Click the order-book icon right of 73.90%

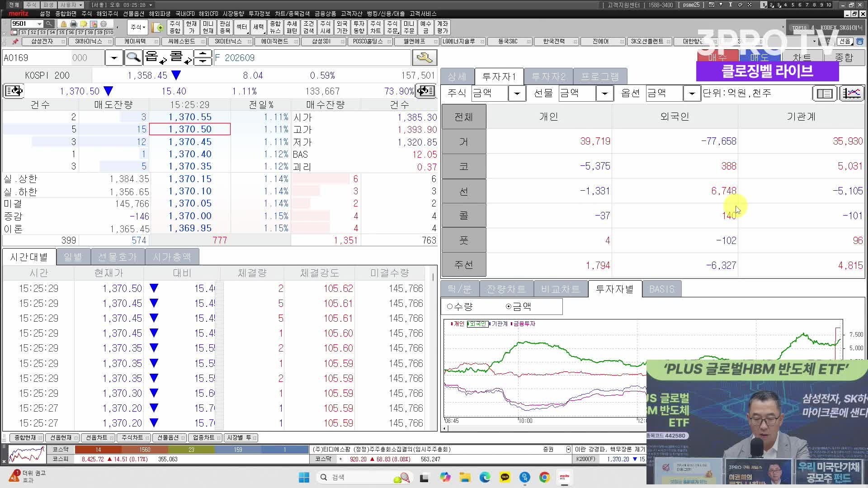426,91
